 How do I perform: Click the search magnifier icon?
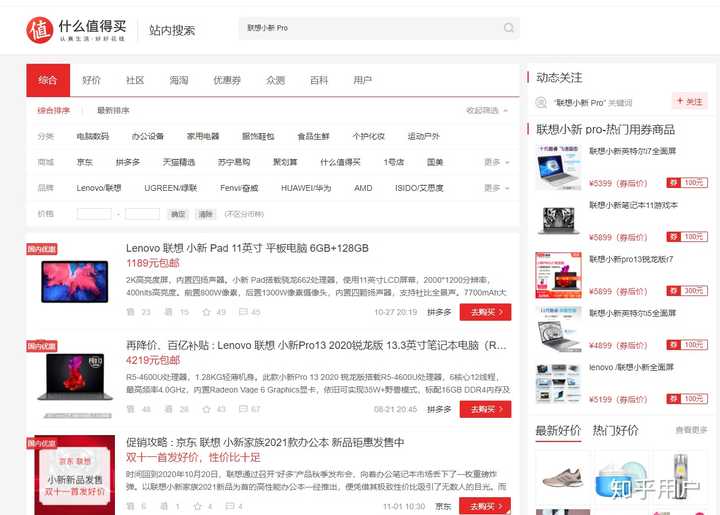[508, 28]
